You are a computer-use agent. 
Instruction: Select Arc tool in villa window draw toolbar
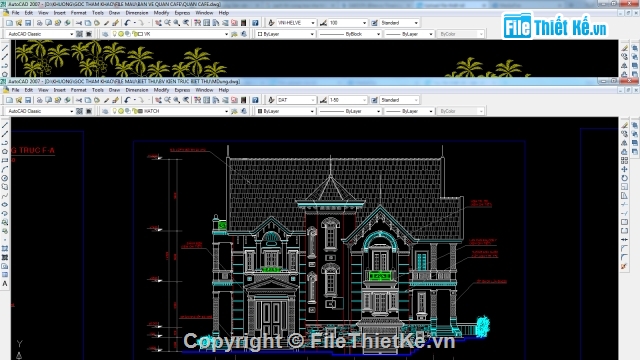(5, 169)
